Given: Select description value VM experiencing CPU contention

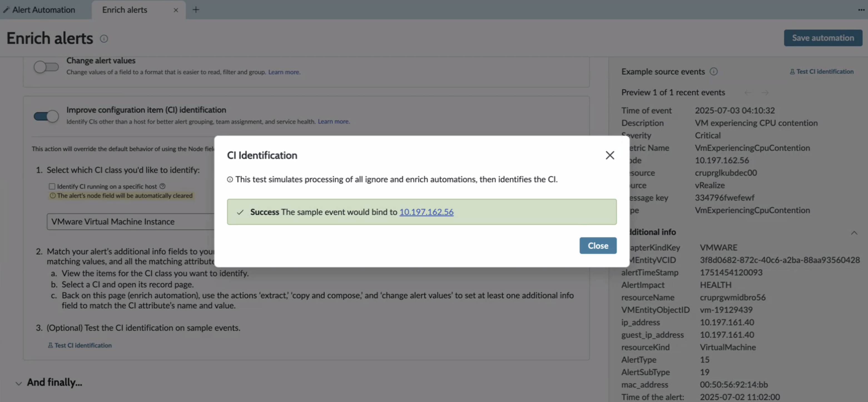Looking at the screenshot, I should pyautogui.click(x=756, y=123).
